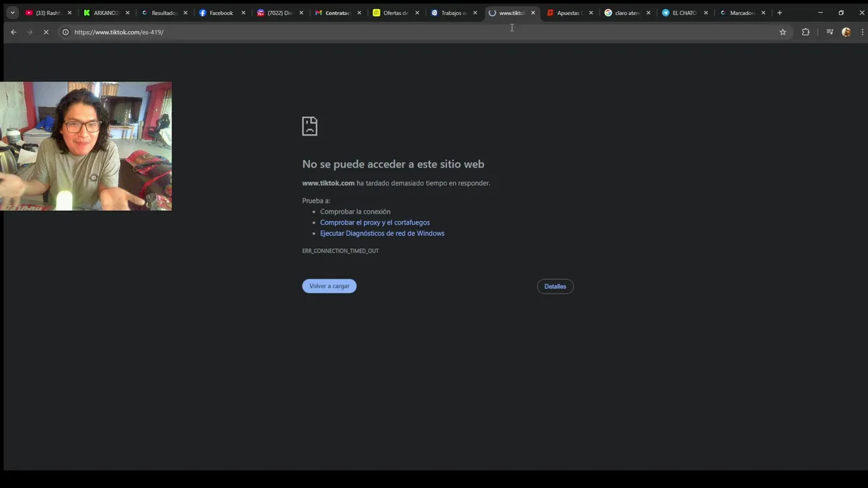868x488 pixels.
Task: Switch to the Resultados tab
Action: coord(163,13)
